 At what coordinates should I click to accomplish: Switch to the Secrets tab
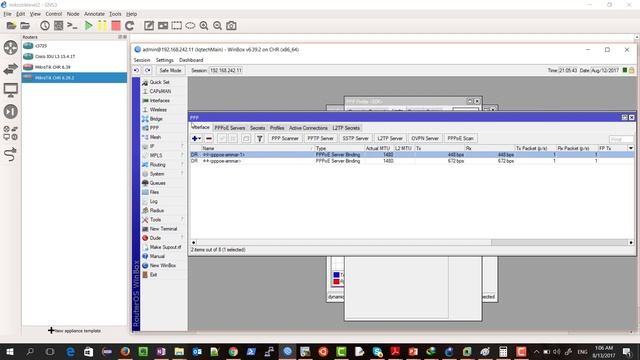pos(257,128)
